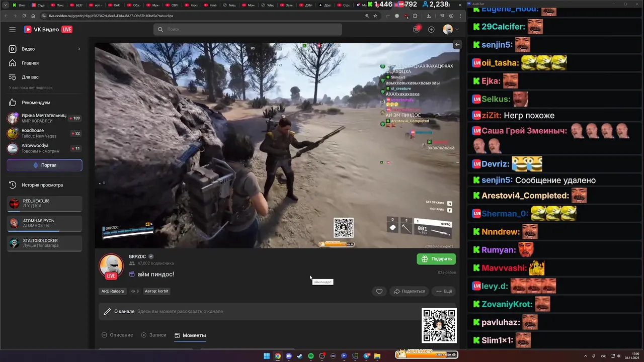Click Саша Грей Змеиныч username in chat
Image resolution: width=644 pixels, height=362 pixels.
pos(524,131)
